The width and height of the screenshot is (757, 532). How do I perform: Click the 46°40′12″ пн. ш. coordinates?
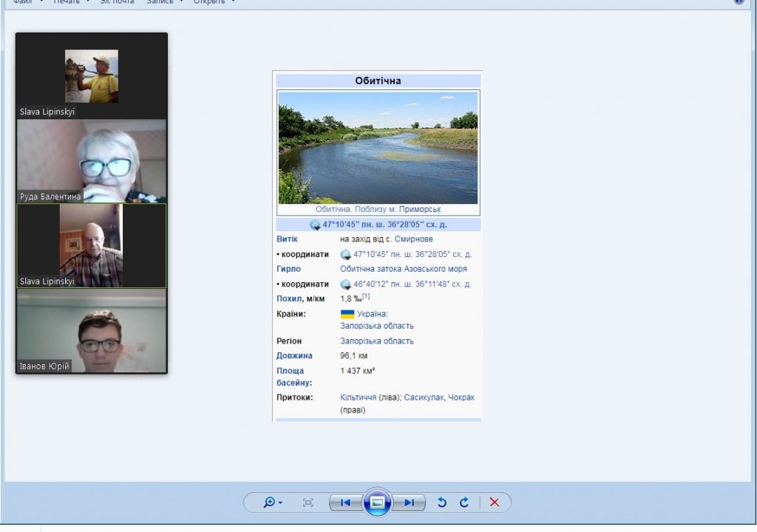point(413,284)
